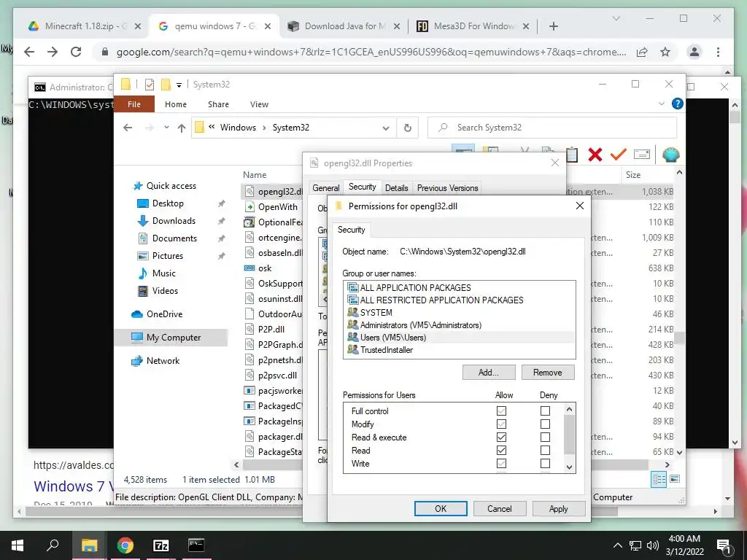The height and width of the screenshot is (560, 747).
Task: Open Chrome three-dot menu
Action: 718,52
